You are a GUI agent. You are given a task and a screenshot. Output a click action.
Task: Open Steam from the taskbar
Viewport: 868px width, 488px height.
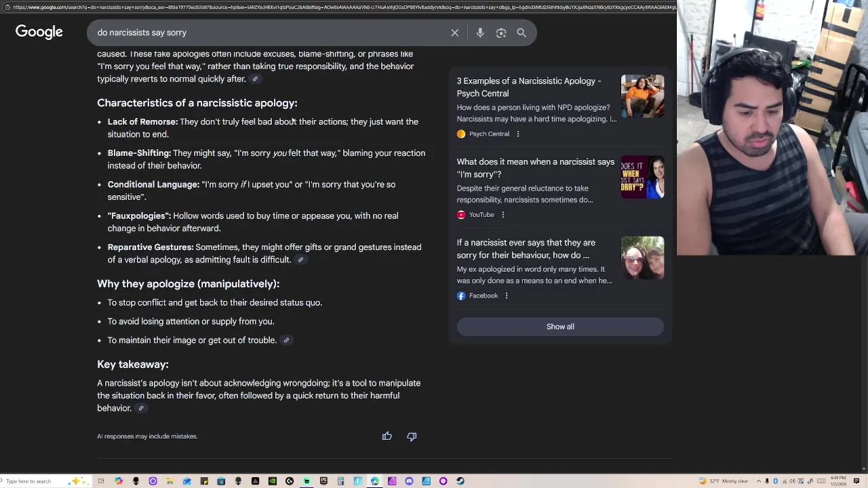pos(460,481)
